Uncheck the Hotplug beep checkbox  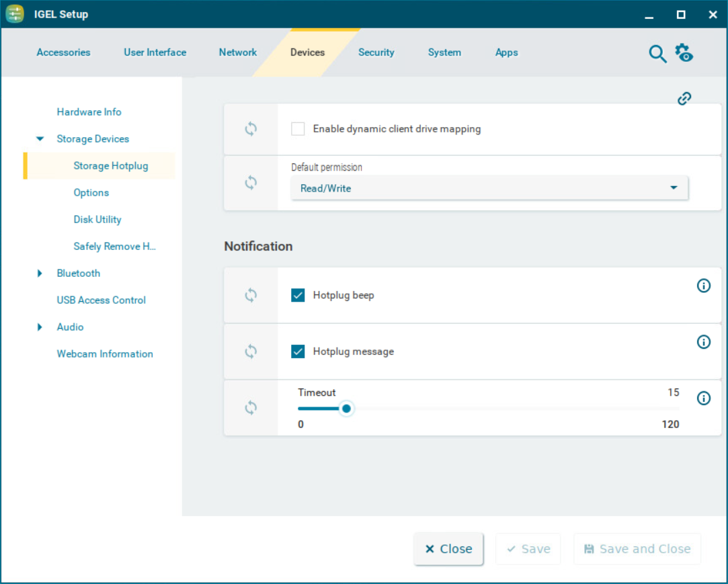(298, 295)
